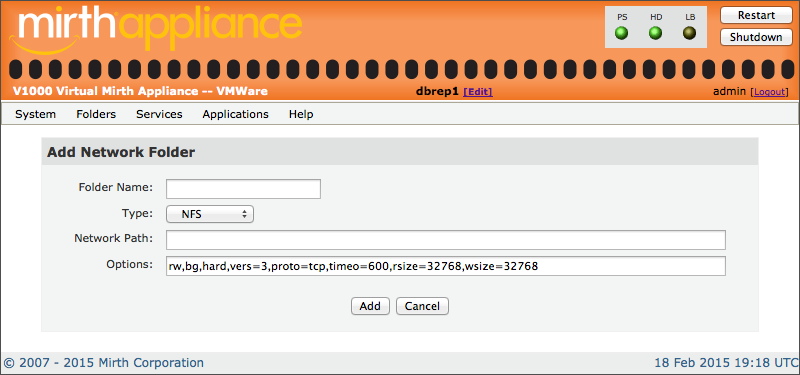This screenshot has width=800, height=375.
Task: Open the System menu
Action: (x=35, y=114)
